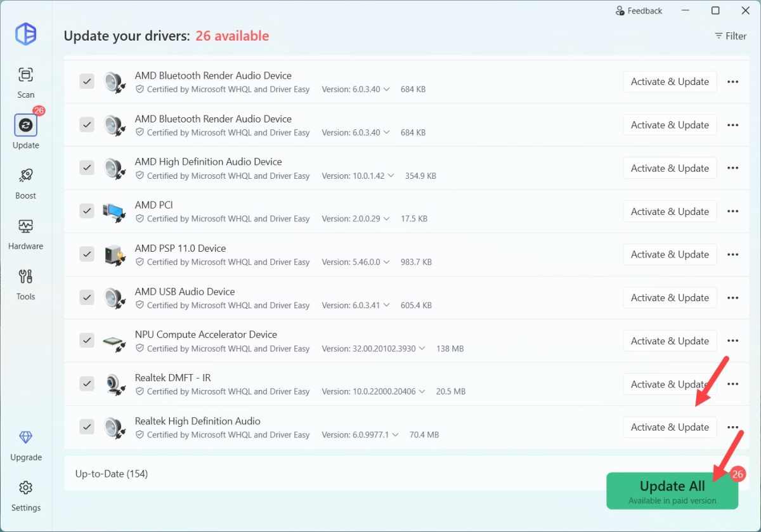Image resolution: width=761 pixels, height=532 pixels.
Task: Open more options for AMD PCI
Action: pyautogui.click(x=733, y=211)
